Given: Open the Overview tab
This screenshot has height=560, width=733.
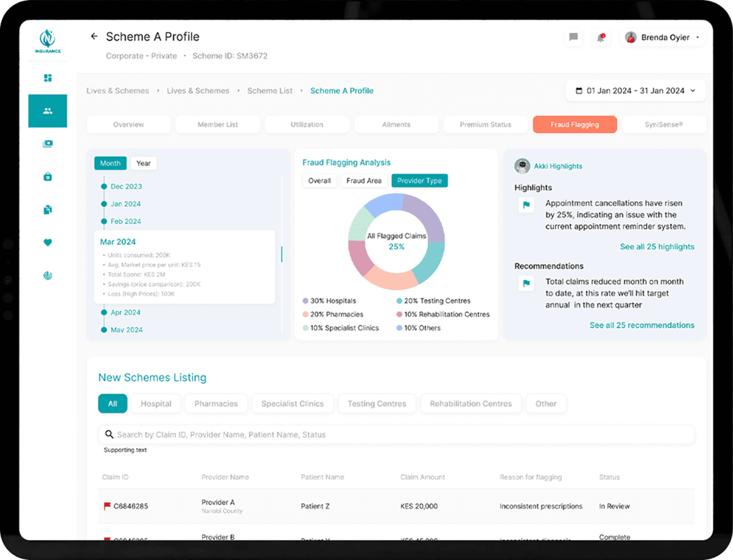Looking at the screenshot, I should (x=129, y=124).
